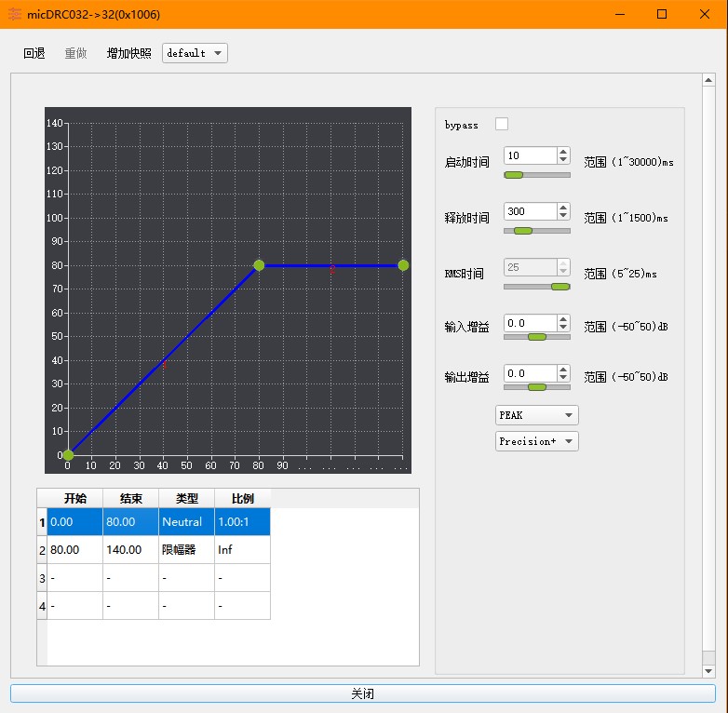This screenshot has width=728, height=713.
Task: Click the 输入增益 slider handle
Action: (x=537, y=337)
